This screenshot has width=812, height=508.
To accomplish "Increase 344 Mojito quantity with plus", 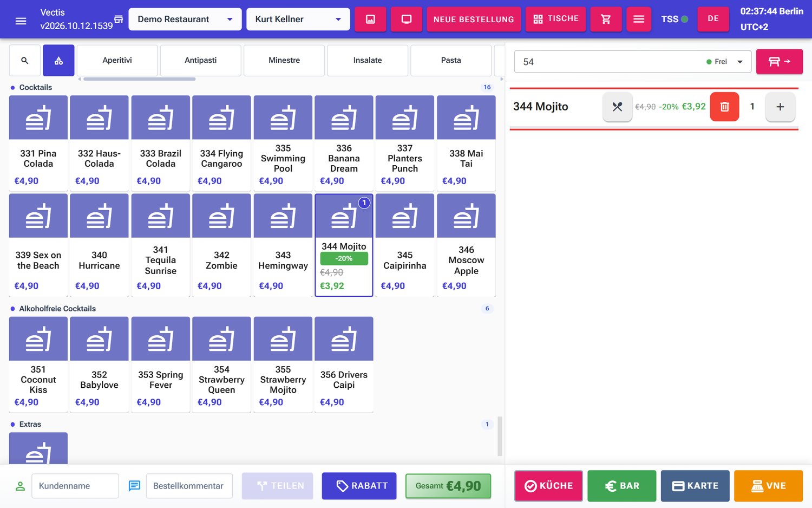I will click(x=780, y=107).
